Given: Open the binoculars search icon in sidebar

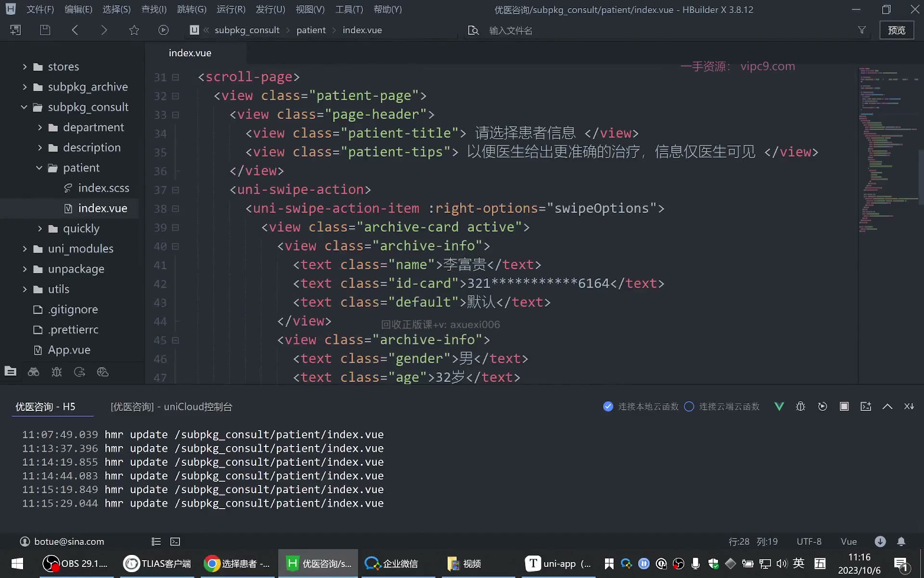Looking at the screenshot, I should (33, 372).
